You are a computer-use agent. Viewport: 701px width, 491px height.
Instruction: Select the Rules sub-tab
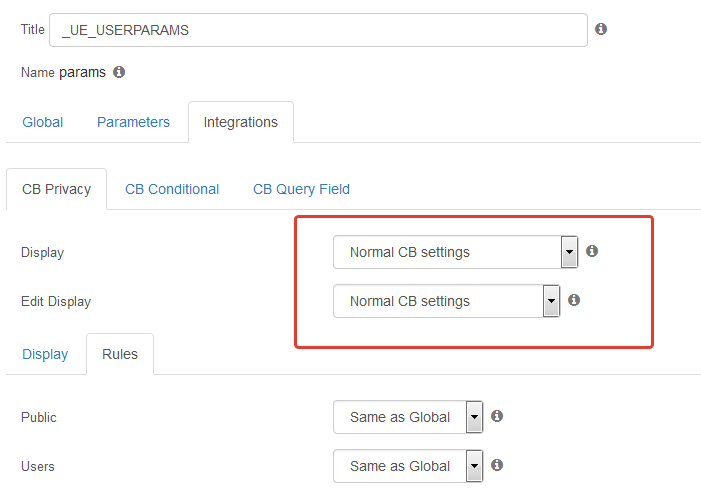point(120,354)
